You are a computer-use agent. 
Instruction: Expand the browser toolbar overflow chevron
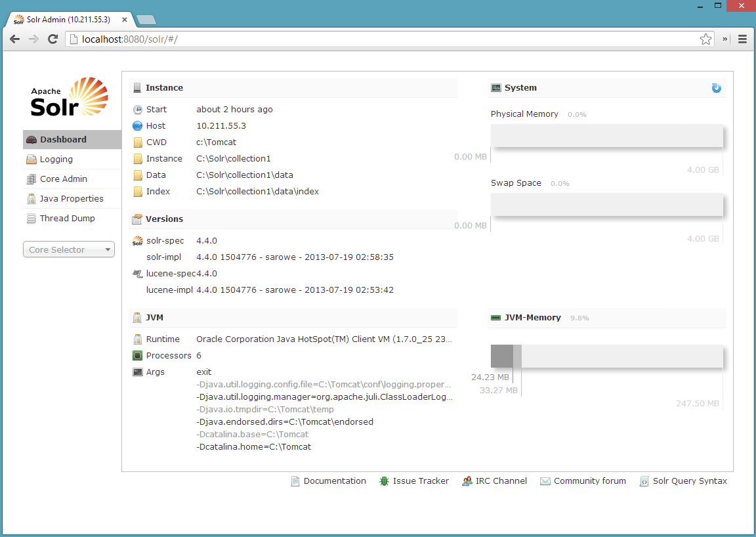[x=724, y=39]
